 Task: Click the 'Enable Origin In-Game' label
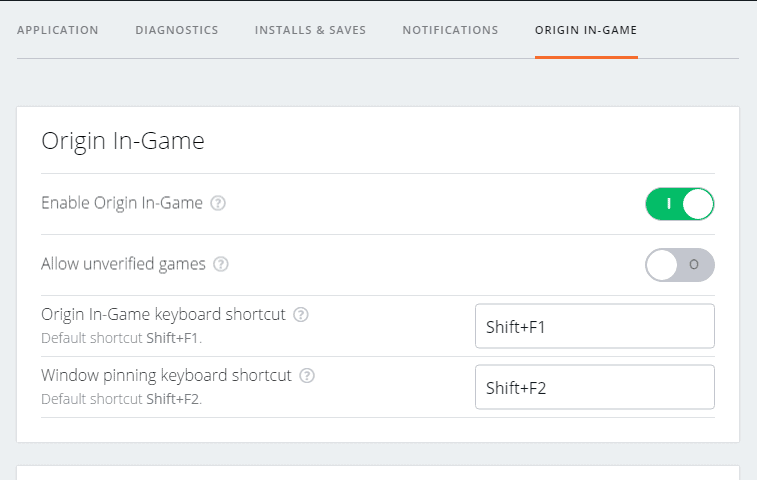click(x=122, y=203)
